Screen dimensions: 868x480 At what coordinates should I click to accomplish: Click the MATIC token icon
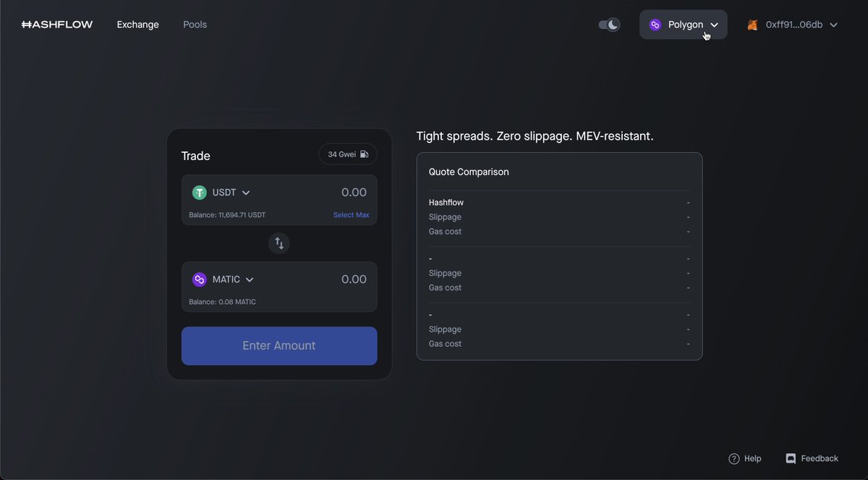[200, 279]
